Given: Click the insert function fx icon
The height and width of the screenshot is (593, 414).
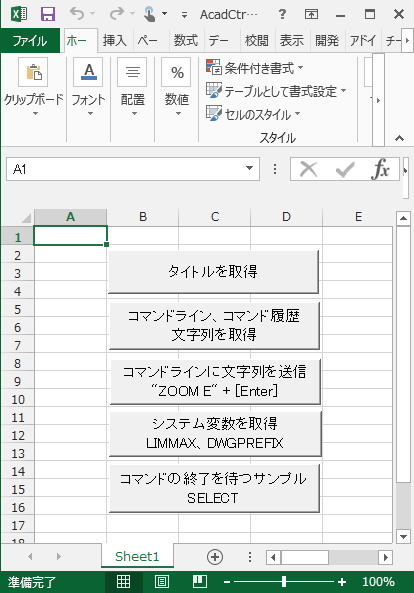Looking at the screenshot, I should click(x=380, y=169).
